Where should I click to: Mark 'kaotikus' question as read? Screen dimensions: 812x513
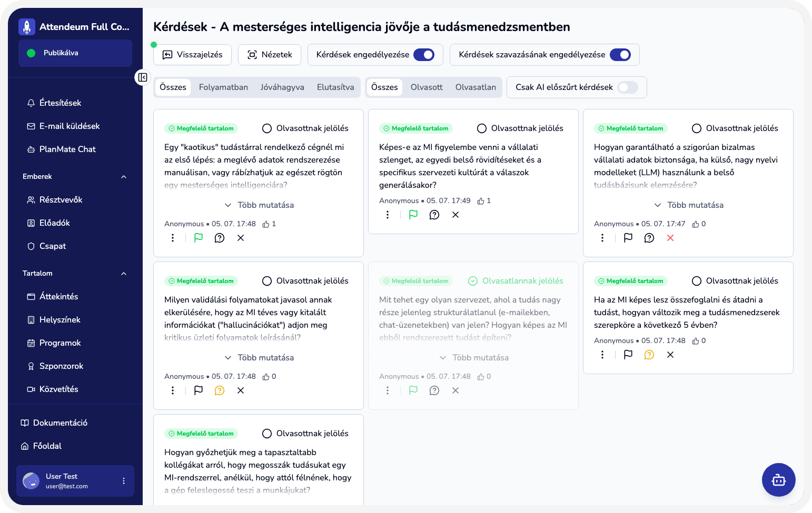(x=305, y=128)
